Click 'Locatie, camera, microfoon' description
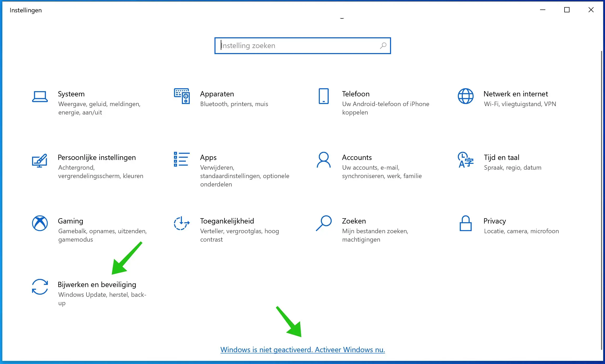Viewport: 605px width, 364px height. pos(521,231)
